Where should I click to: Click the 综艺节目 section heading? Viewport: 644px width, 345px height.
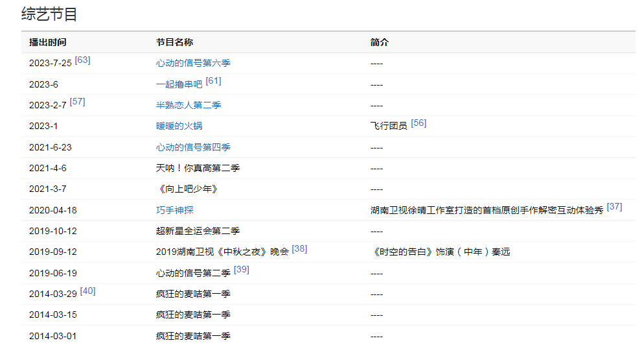point(49,14)
